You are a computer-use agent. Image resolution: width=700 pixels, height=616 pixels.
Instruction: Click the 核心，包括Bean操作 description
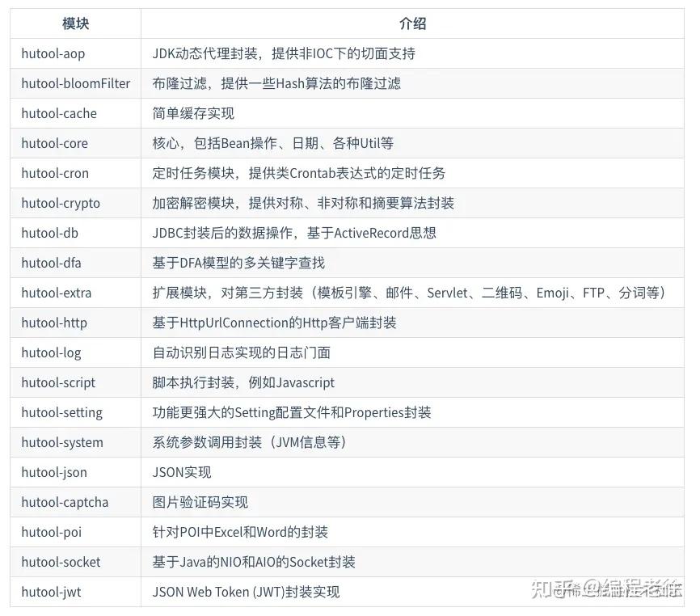tap(272, 143)
